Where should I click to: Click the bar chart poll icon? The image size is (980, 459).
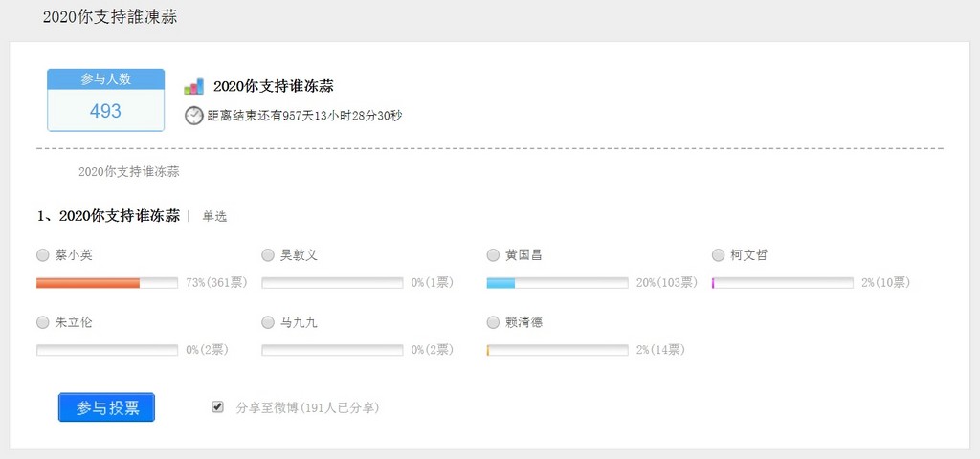click(193, 86)
